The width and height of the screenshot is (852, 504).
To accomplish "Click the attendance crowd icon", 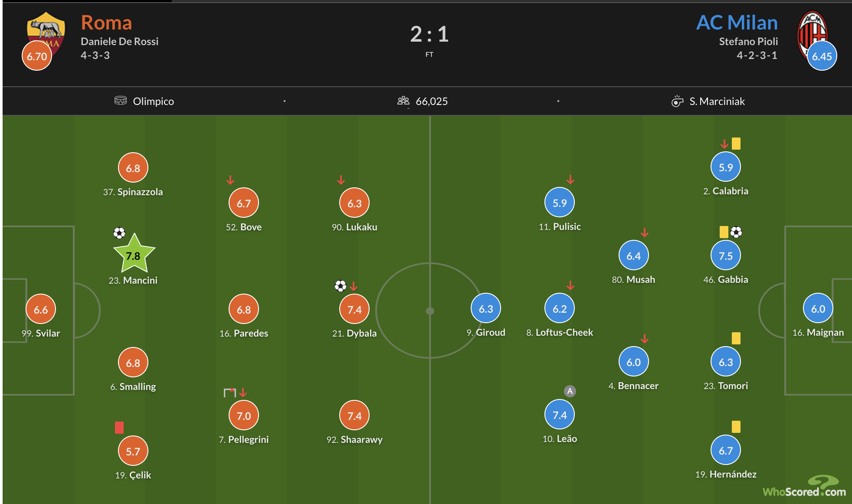I will (403, 101).
